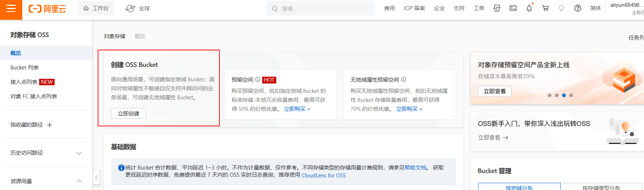This screenshot has height=190, width=644.
Task: Open Cloud Shell terminal icon
Action: 513,8
